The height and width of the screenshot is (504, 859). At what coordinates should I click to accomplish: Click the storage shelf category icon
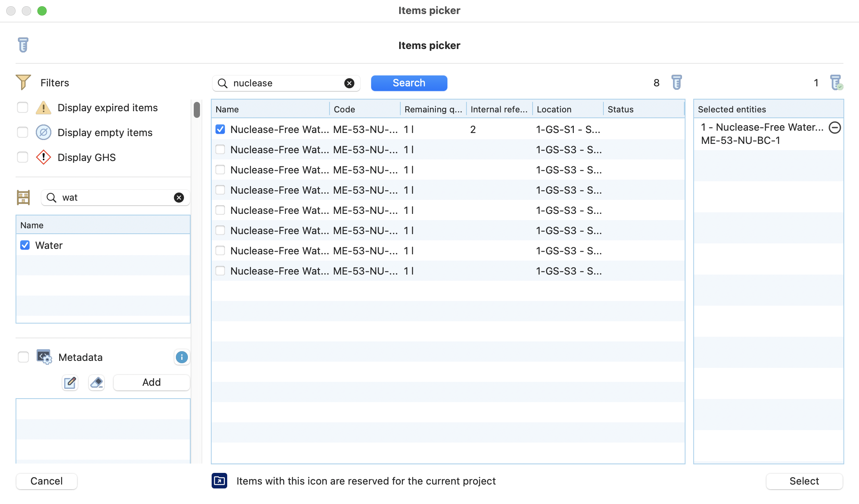[23, 198]
